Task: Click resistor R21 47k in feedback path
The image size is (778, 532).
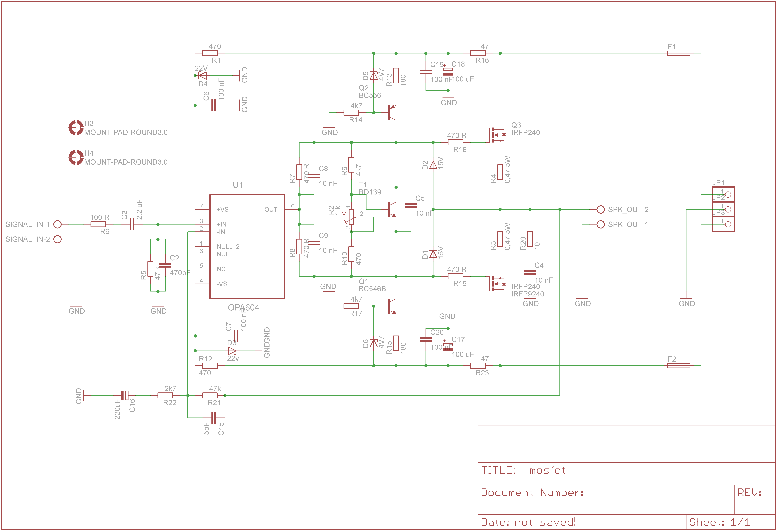Action: [210, 395]
